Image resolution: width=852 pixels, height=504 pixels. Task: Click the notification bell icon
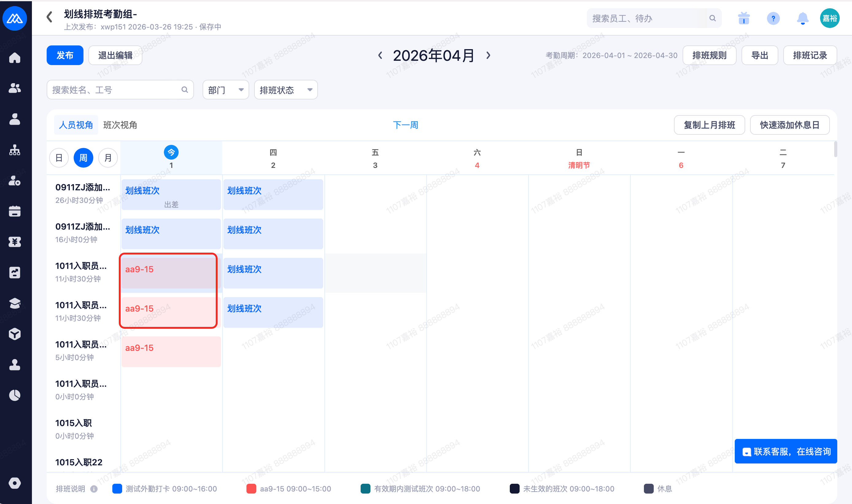[802, 18]
